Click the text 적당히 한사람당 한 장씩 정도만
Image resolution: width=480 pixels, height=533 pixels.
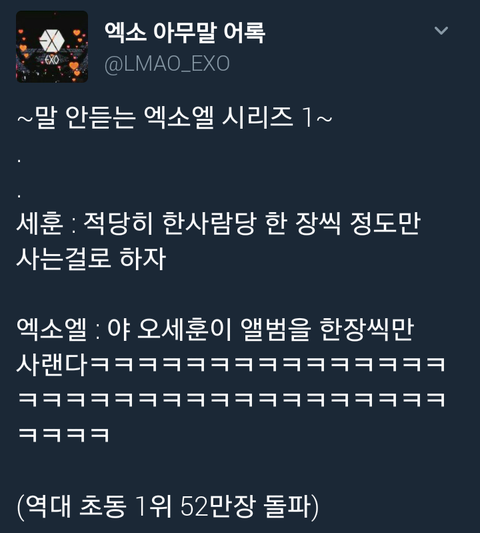[252, 223]
